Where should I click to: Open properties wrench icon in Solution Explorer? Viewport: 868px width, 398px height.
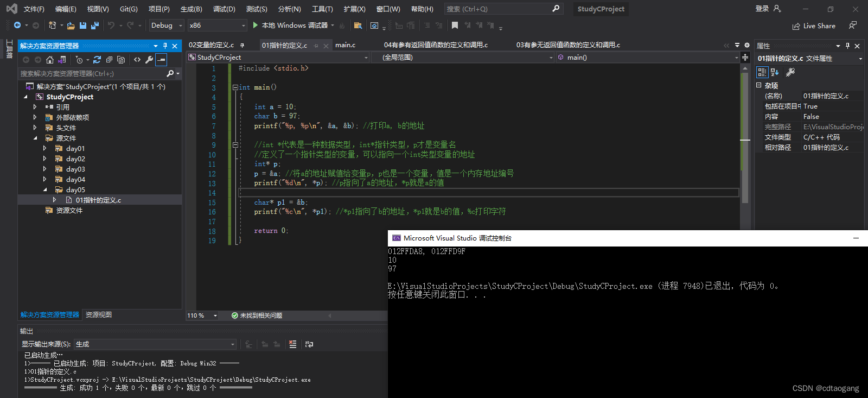[149, 60]
